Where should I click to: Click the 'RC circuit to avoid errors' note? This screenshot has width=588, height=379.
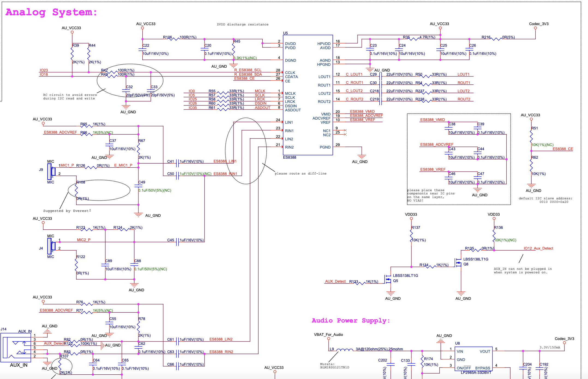(70, 97)
